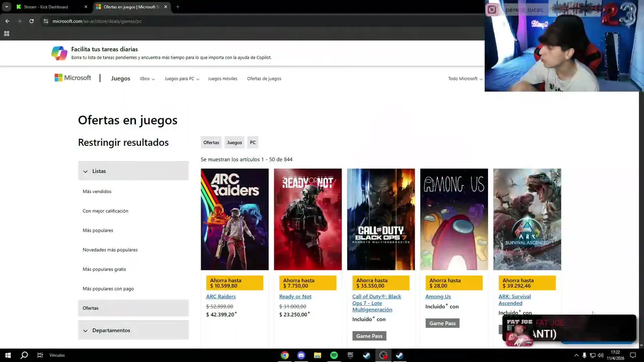
Task: Click the $ 23.250,00 Ready or Not price
Action: [x=294, y=315]
